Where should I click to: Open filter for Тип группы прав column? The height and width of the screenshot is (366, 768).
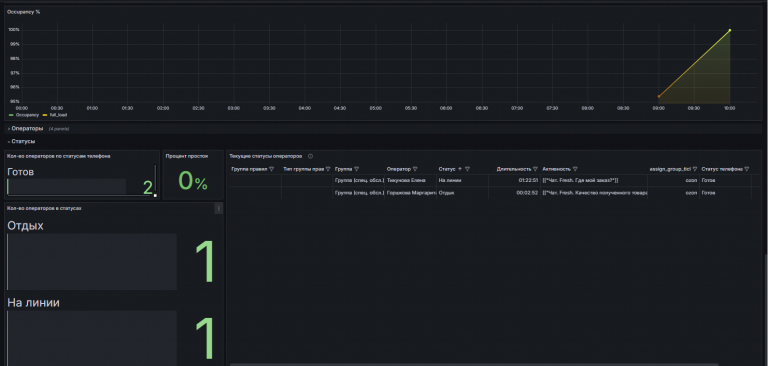click(x=328, y=169)
